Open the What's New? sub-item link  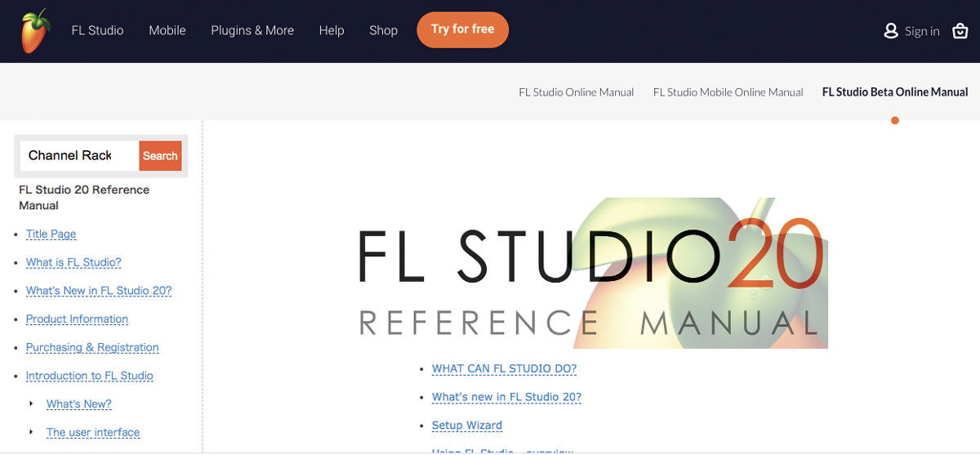pos(79,404)
